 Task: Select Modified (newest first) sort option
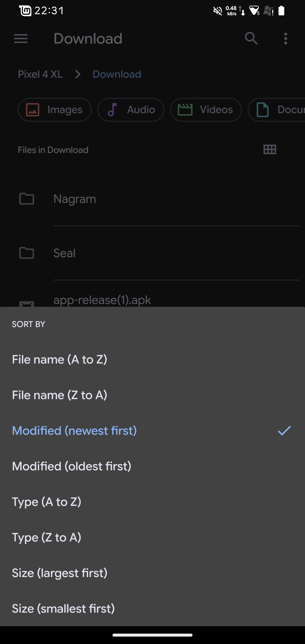[x=75, y=430]
